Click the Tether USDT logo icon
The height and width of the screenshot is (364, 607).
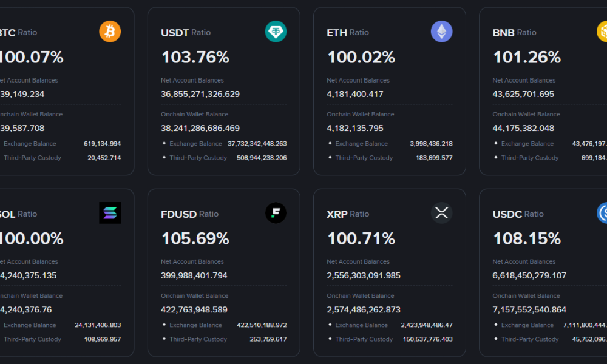click(x=276, y=32)
